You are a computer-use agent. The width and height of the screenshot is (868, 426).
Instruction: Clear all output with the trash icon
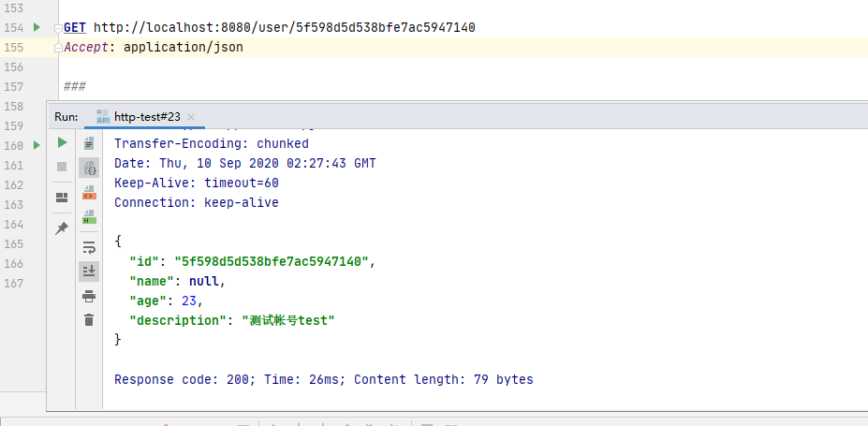89,320
